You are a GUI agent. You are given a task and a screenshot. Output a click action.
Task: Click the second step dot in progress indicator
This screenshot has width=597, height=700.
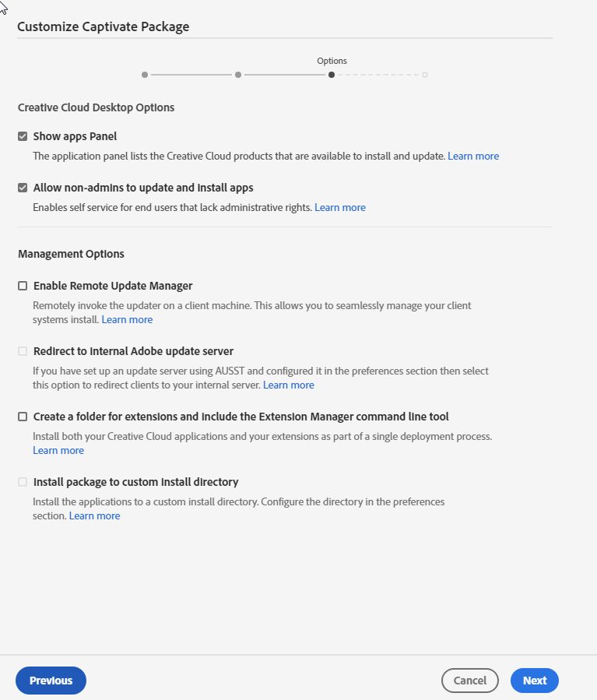pos(238,75)
